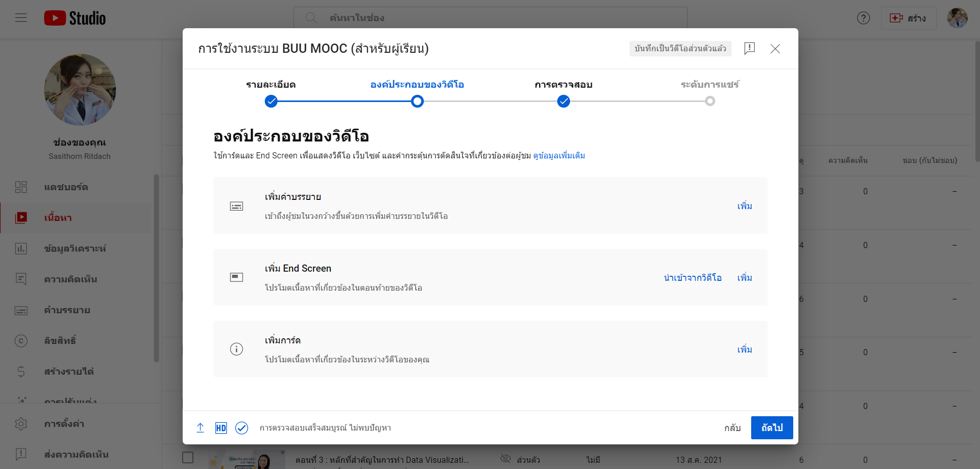Jump to the การตรวจสอบ step
This screenshot has width=980, height=469.
[x=563, y=101]
